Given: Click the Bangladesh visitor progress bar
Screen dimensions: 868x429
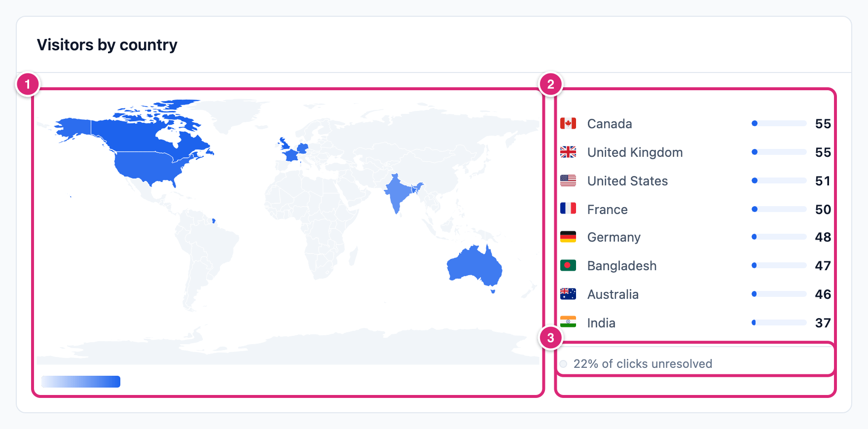Looking at the screenshot, I should tap(779, 266).
